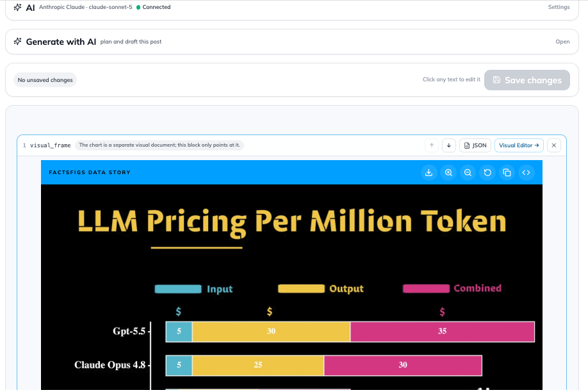This screenshot has height=390, width=588.
Task: Click the Gpt-5.5 output bar value 30
Action: point(271,332)
